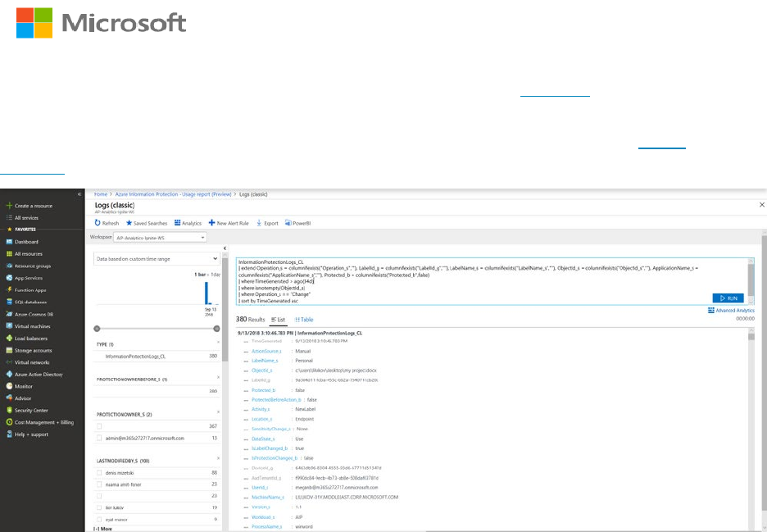This screenshot has height=532, width=767.
Task: Close the Logs (classic) blade
Action: click(761, 205)
